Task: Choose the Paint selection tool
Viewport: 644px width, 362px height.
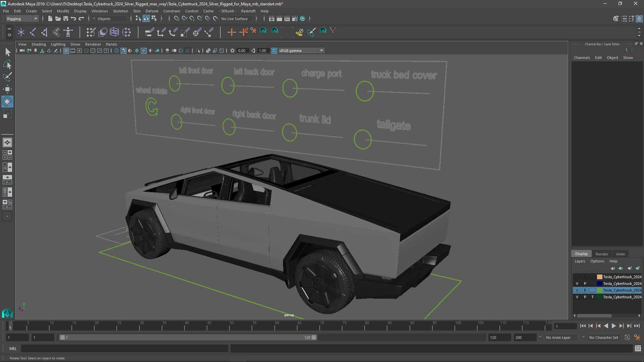Action: [7, 77]
